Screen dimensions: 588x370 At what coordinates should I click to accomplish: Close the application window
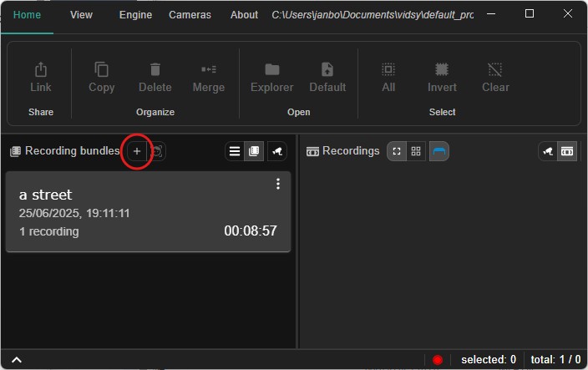568,14
